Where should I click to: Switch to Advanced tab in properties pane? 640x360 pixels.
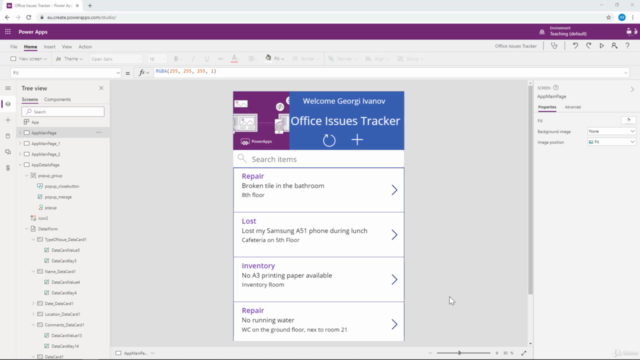coord(573,107)
